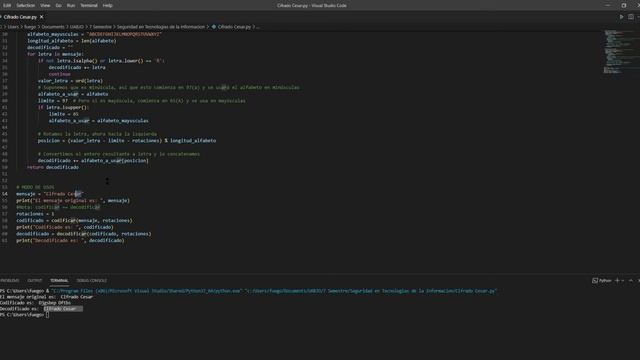Switch to the Terminal panel tab
This screenshot has width=640, height=360.
coord(59,281)
